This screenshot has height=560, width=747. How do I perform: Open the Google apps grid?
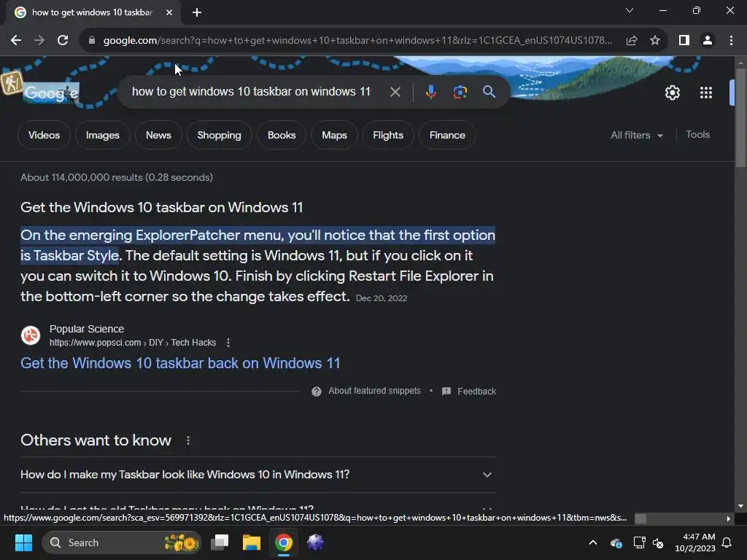pyautogui.click(x=706, y=93)
